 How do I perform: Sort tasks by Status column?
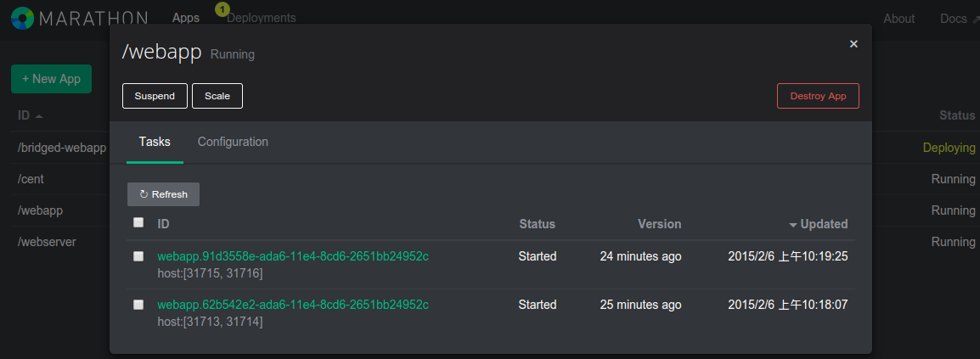537,224
